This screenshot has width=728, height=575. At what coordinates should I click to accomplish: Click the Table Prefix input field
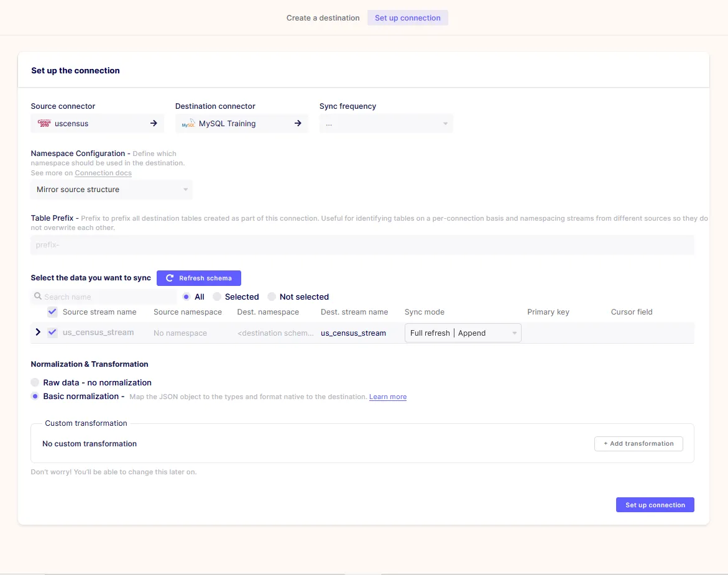click(362, 245)
